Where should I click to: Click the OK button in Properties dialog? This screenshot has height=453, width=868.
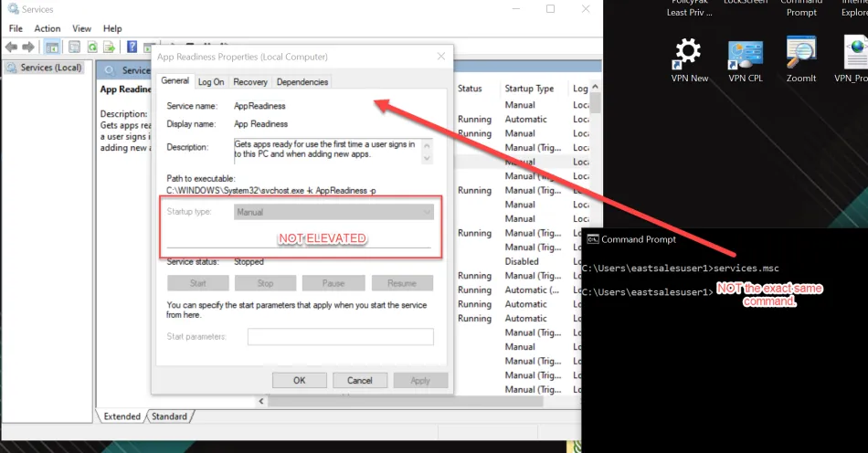pos(299,380)
